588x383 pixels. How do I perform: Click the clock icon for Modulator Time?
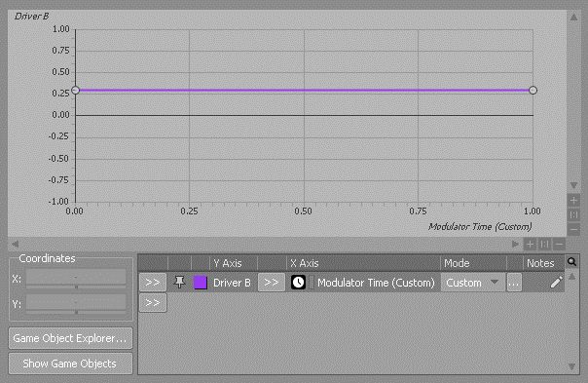coord(298,283)
